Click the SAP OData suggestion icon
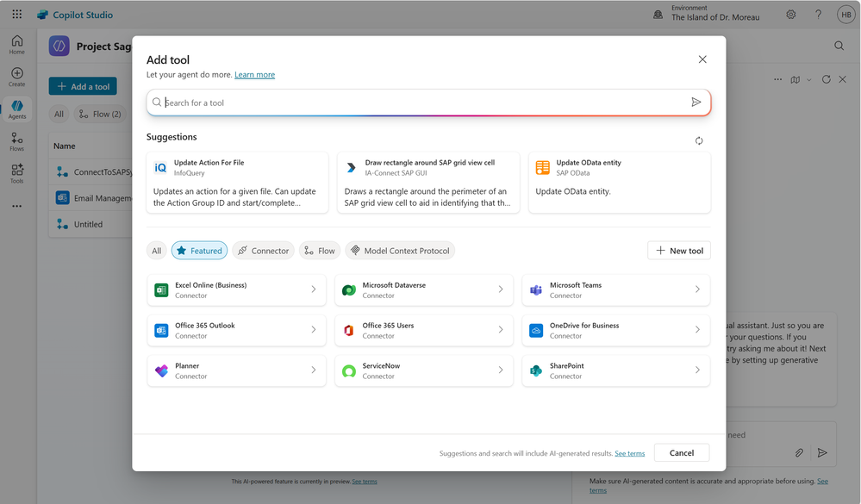The image size is (861, 504). (542, 167)
